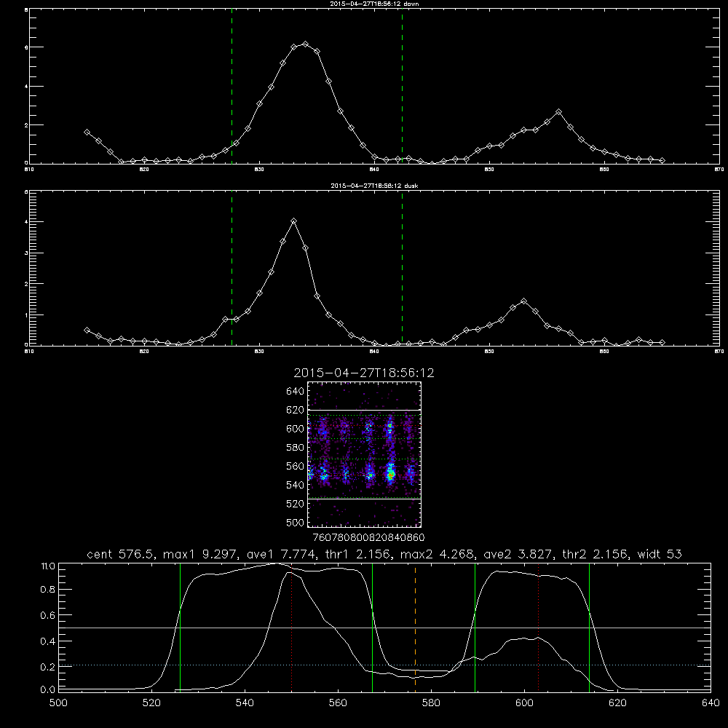Click bottom plot y-axis label 0.6
Image resolution: width=728 pixels, height=728 pixels.
tap(48, 615)
